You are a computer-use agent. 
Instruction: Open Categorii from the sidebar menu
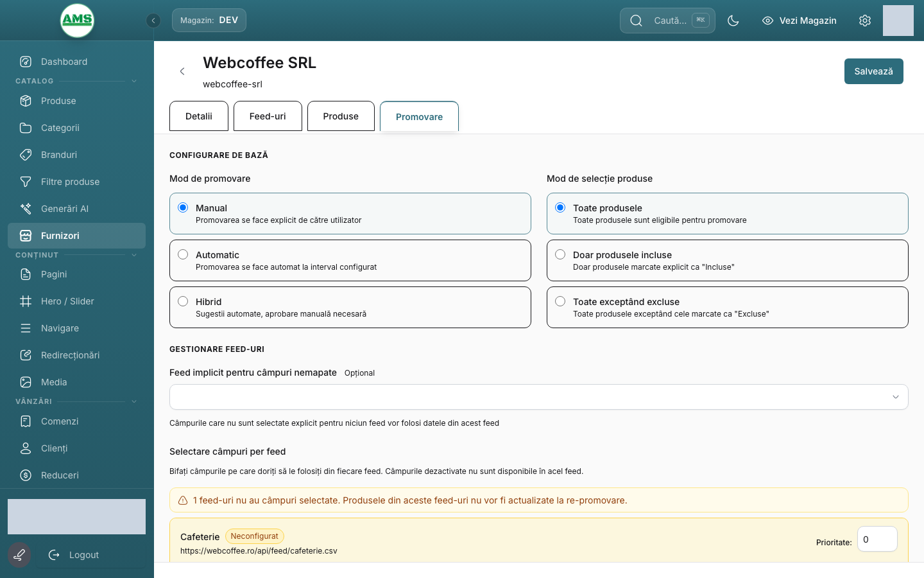click(x=77, y=128)
